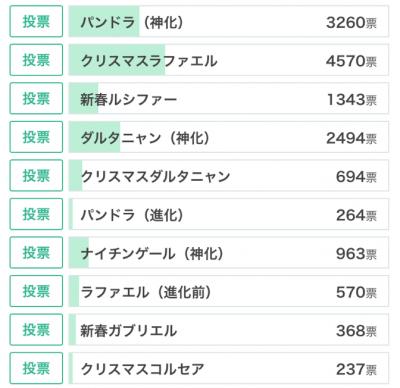Vote for クリスマスダルタニャン
Viewport: 400px width, 388px height.
36,175
